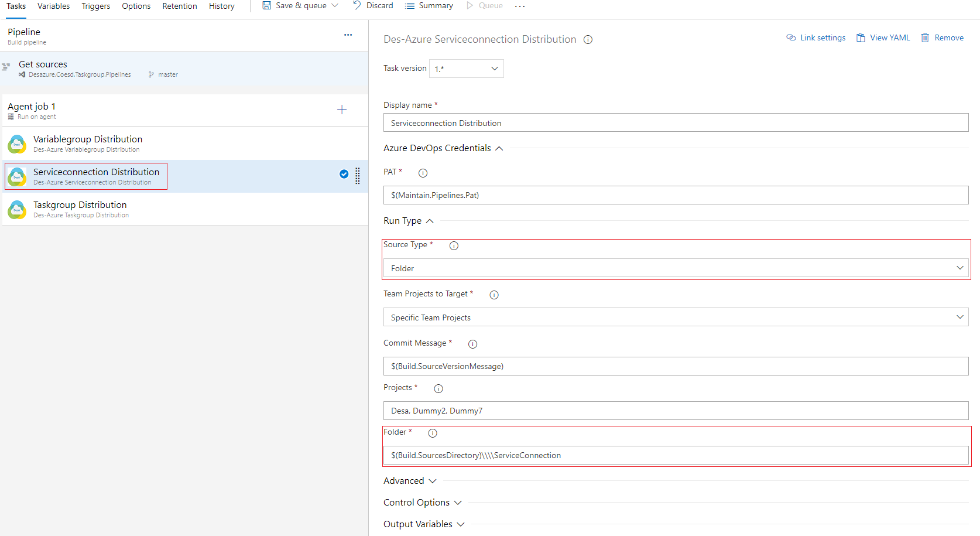Open the Save & queue dropdown arrow
Screen dimensions: 980x536
pyautogui.click(x=335, y=5)
